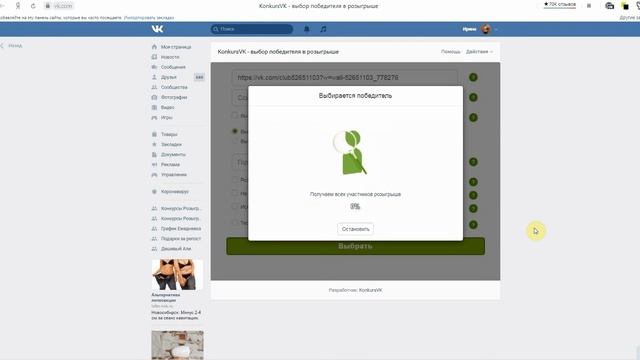Open Управление via its sidebar icon

click(154, 175)
